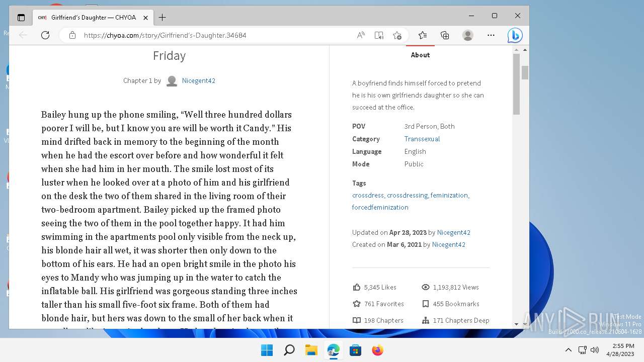Open Nicegent42 link beside Updated date

tap(454, 232)
